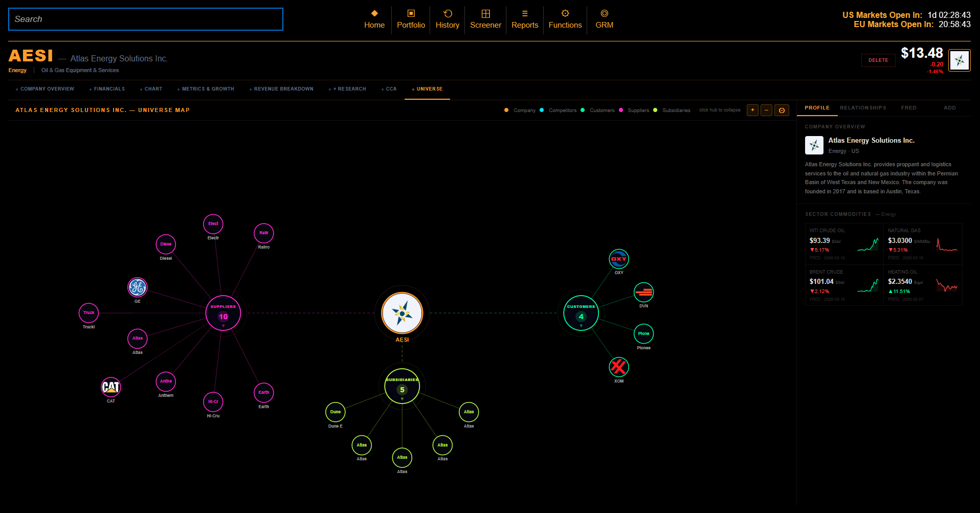Open the GRM navigation item
The image size is (980, 513).
[x=604, y=19]
